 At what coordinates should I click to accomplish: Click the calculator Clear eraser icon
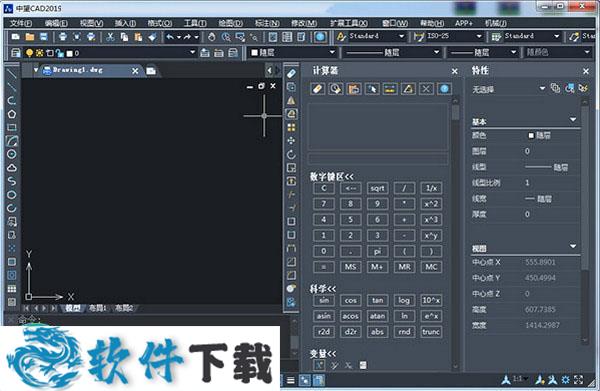pos(318,89)
